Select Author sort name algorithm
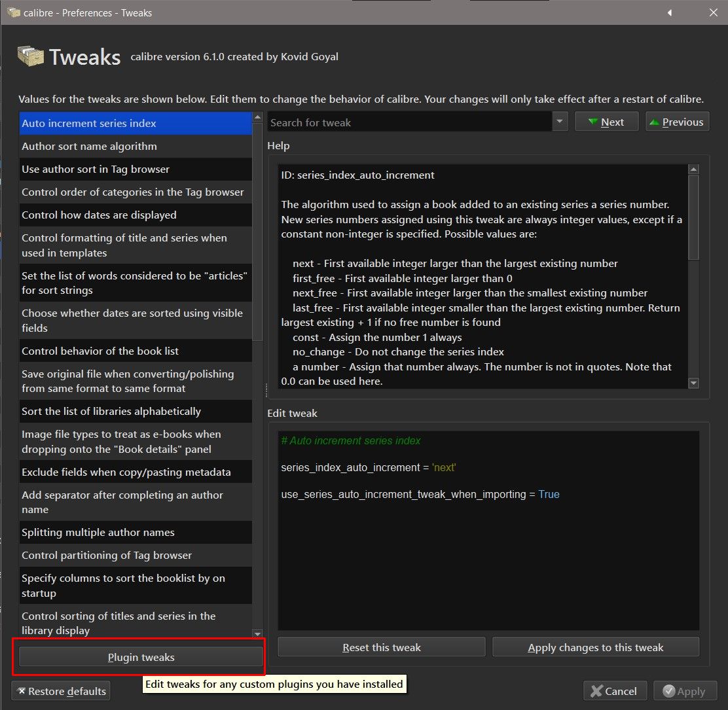 135,146
